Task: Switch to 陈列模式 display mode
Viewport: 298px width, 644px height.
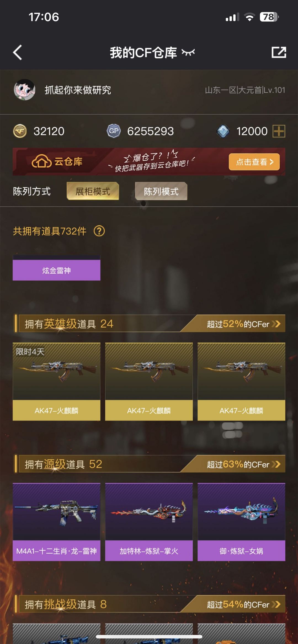Action: pos(161,191)
